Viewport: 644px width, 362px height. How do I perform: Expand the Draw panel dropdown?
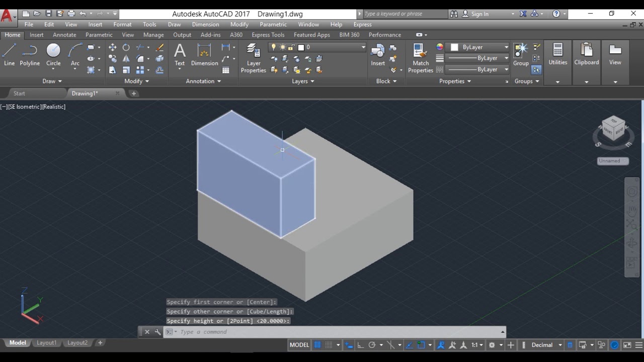point(52,81)
